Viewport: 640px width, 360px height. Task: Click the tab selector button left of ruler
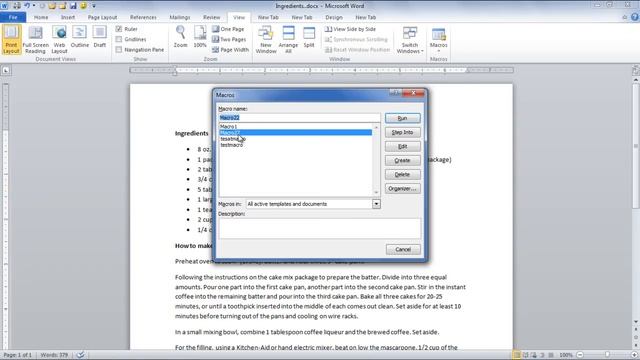point(6,70)
